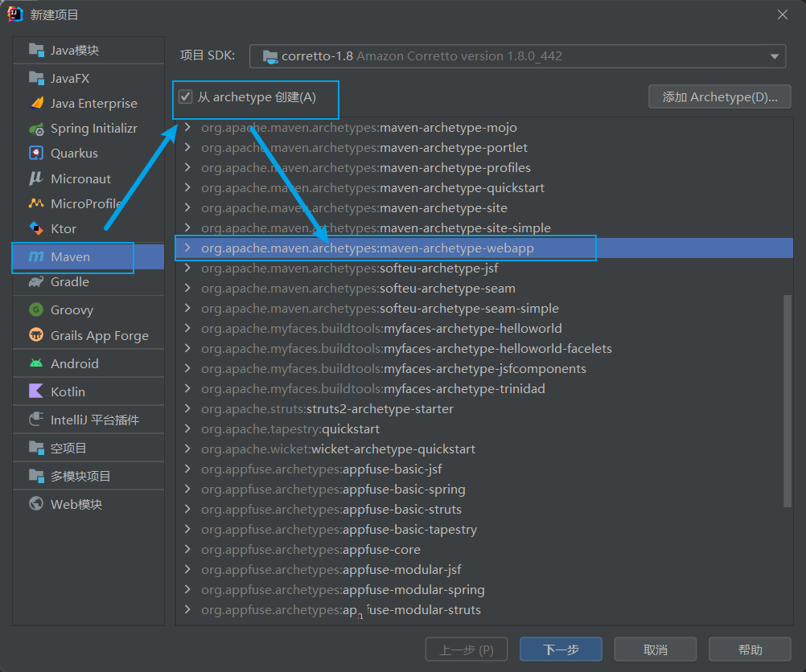Select Kotlin project type
The height and width of the screenshot is (672, 806).
point(88,391)
